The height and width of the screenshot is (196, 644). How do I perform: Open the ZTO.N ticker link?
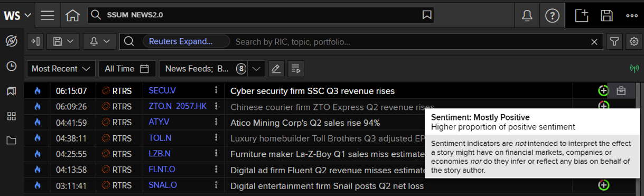coord(161,106)
